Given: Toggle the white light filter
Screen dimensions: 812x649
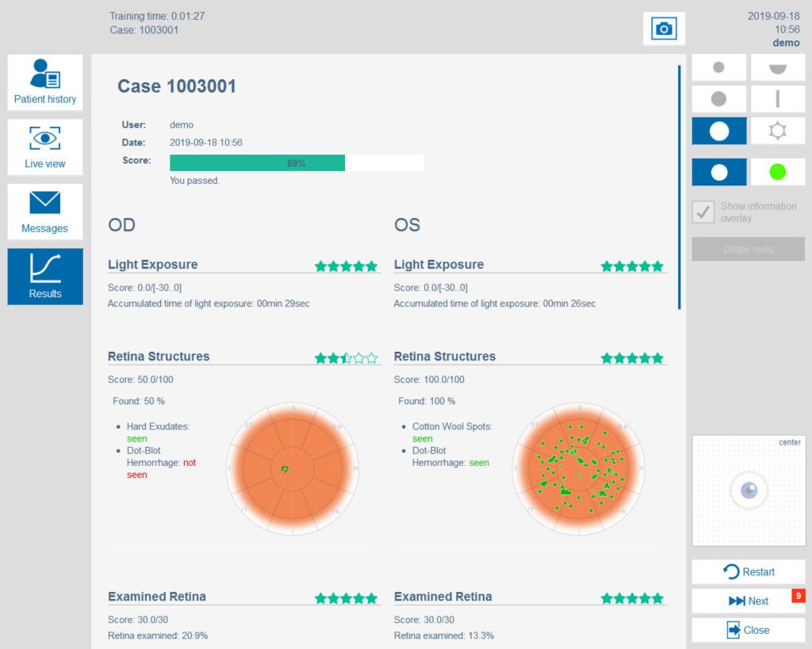Looking at the screenshot, I should [x=718, y=171].
